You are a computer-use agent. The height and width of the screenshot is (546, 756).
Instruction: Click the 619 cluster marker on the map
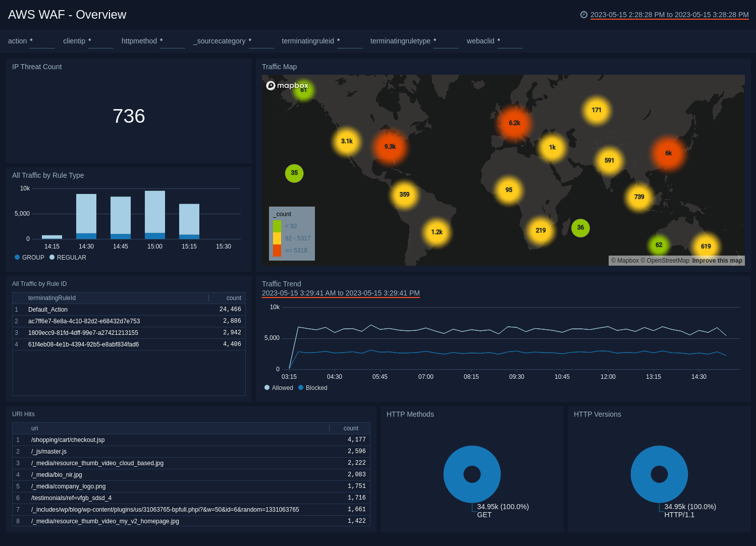click(x=706, y=246)
